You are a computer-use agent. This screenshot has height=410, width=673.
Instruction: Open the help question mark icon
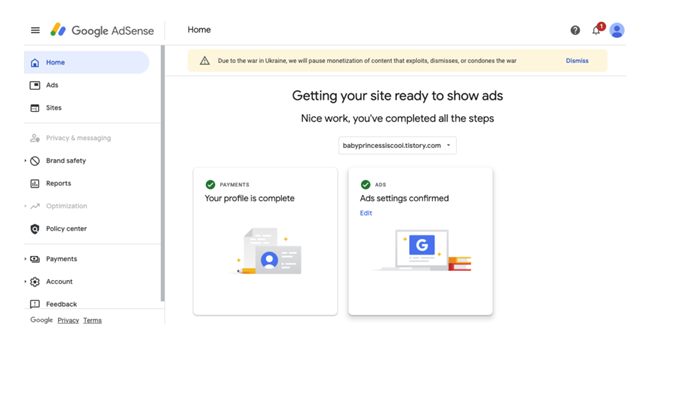575,30
